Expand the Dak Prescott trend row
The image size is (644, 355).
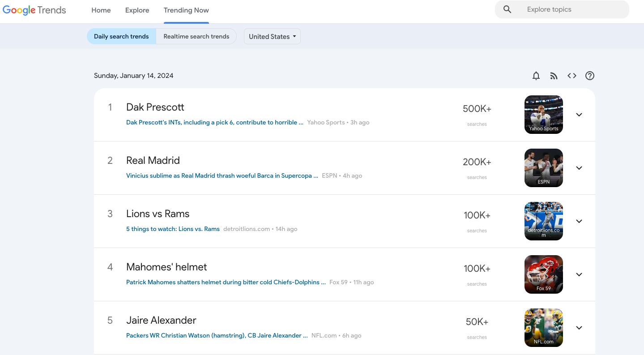tap(579, 115)
